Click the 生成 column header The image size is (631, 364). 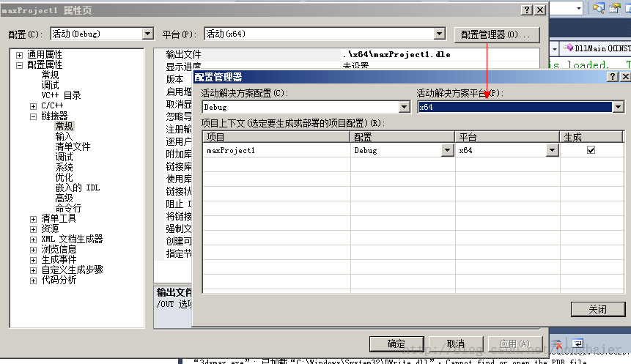pos(591,137)
